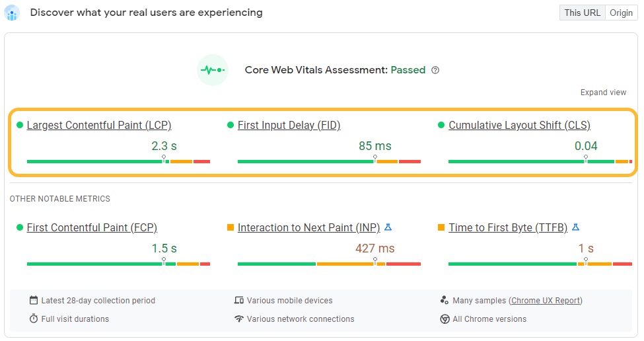
Task: Open the First Input Delay (FID) link
Action: coord(289,125)
